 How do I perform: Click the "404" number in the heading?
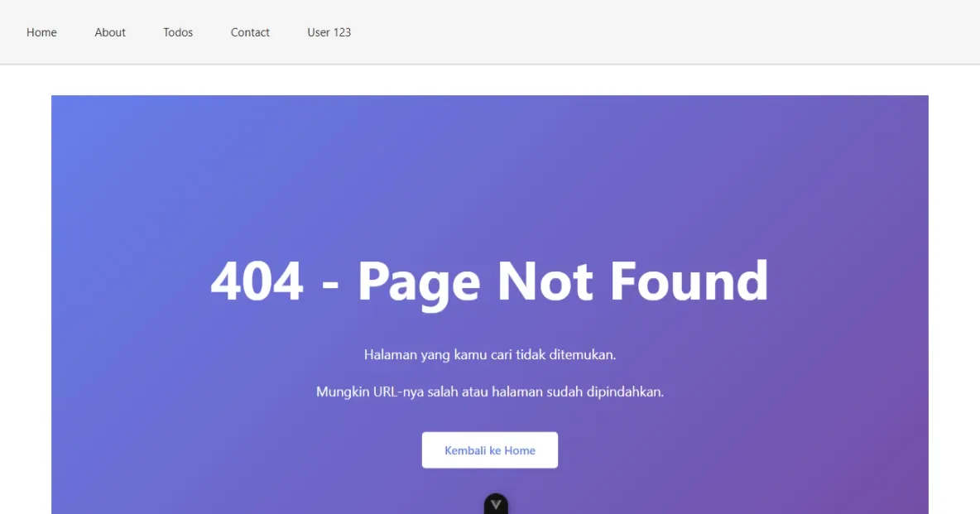pos(257,281)
